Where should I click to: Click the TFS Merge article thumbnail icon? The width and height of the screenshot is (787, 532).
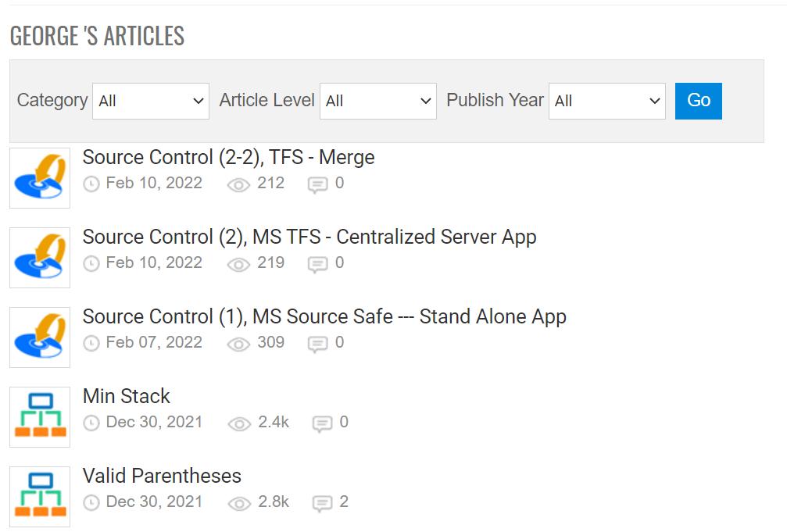40,177
